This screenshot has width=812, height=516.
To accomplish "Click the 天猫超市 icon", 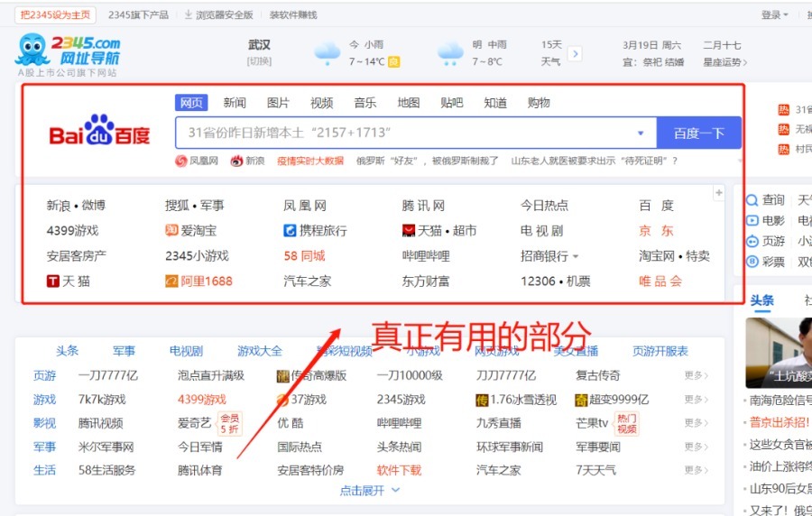I will pos(409,231).
